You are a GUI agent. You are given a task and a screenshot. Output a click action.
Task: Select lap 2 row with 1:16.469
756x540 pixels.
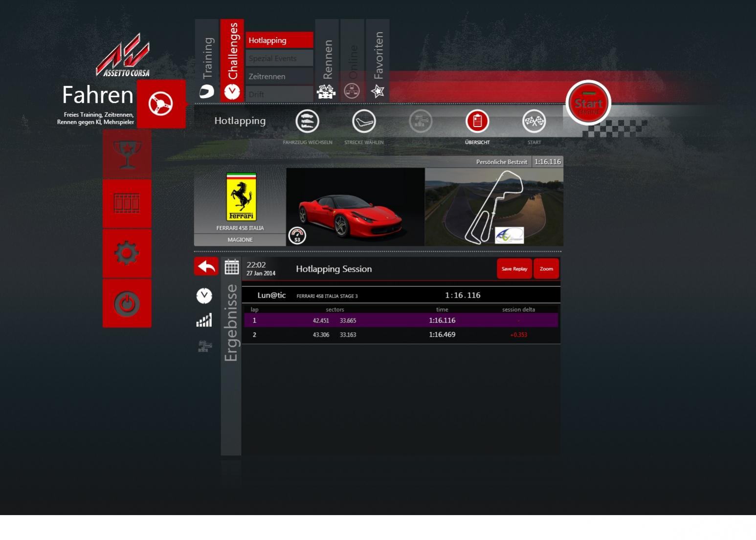[x=401, y=335]
